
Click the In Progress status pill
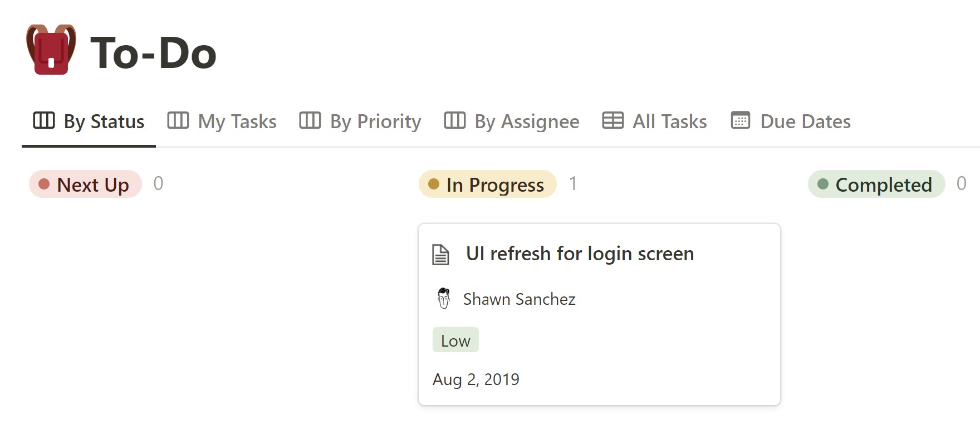point(488,184)
